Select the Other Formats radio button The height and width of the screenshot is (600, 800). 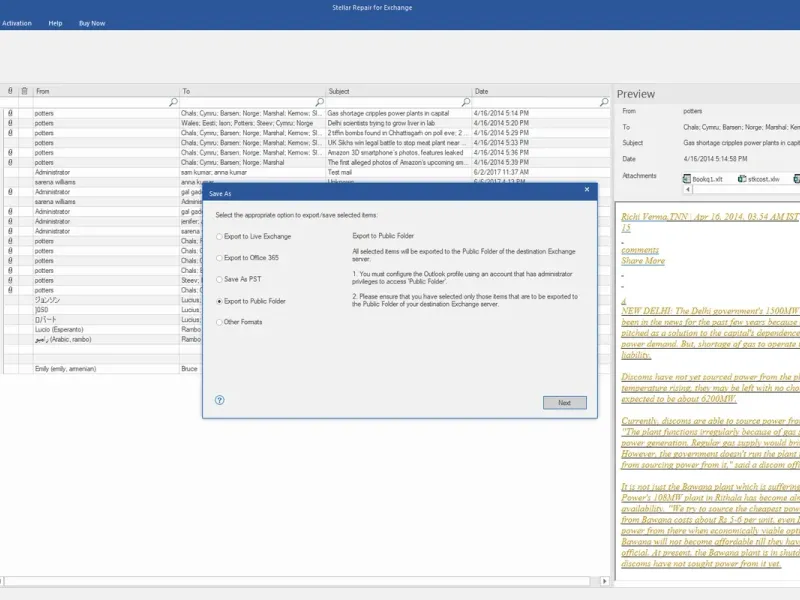(219, 322)
